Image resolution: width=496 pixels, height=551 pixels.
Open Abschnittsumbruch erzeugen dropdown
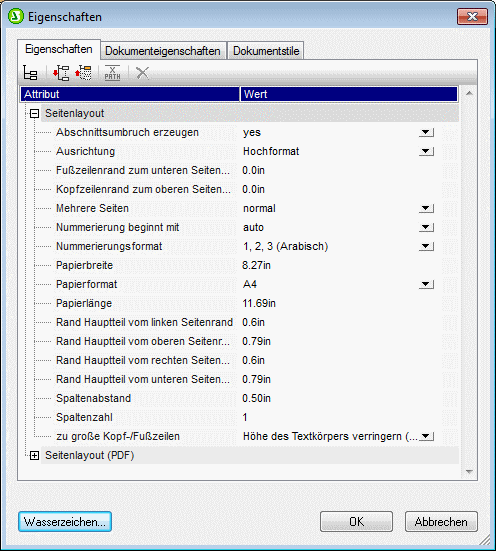tap(426, 132)
